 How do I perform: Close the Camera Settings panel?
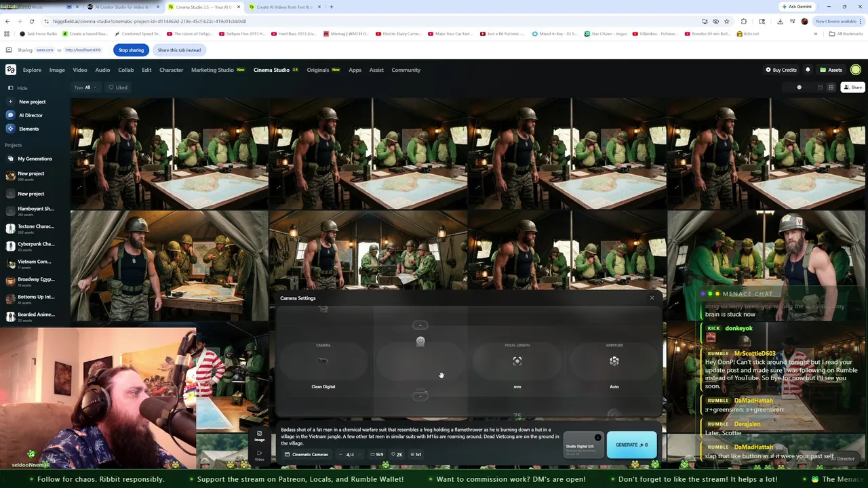click(652, 298)
